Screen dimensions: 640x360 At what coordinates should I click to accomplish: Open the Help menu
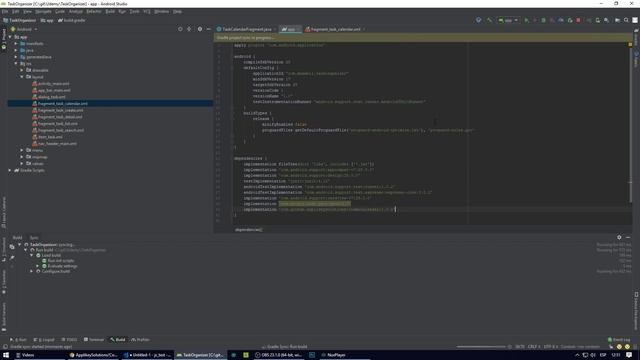(x=177, y=11)
